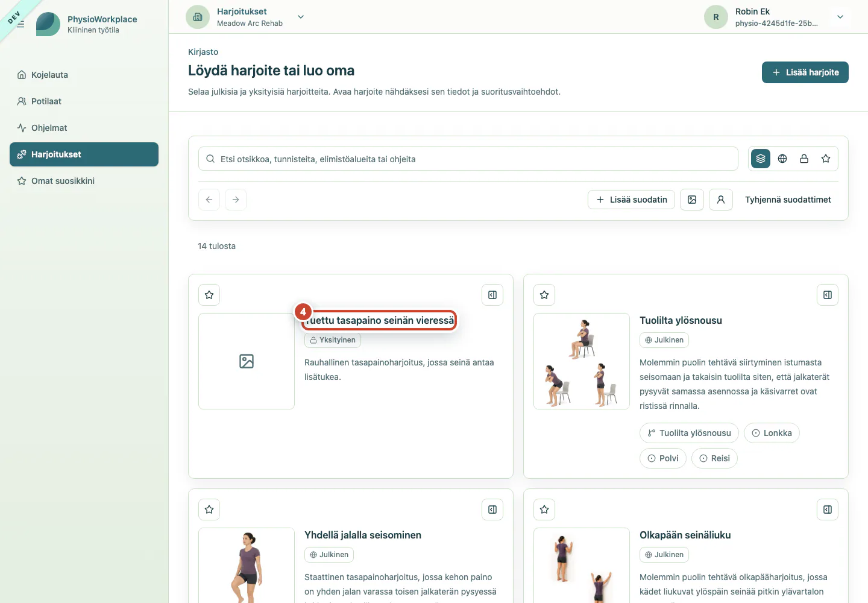Favorite the seinän vieressä balance exercise
Viewport: 868px width, 603px height.
(209, 295)
